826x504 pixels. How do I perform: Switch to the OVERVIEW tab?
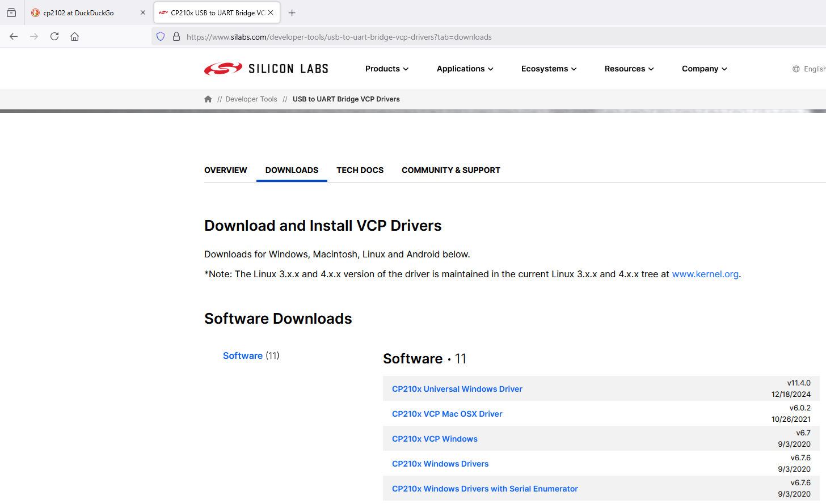pos(226,170)
